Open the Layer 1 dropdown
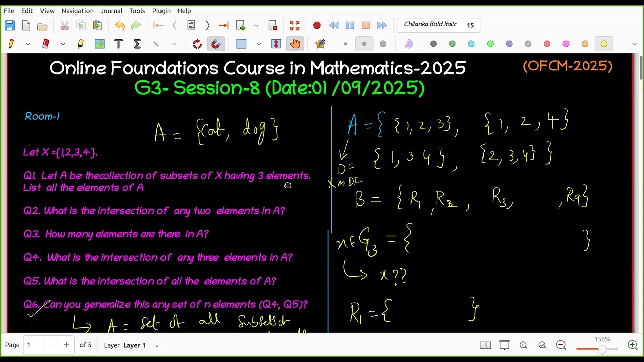644x362 pixels. [x=157, y=346]
